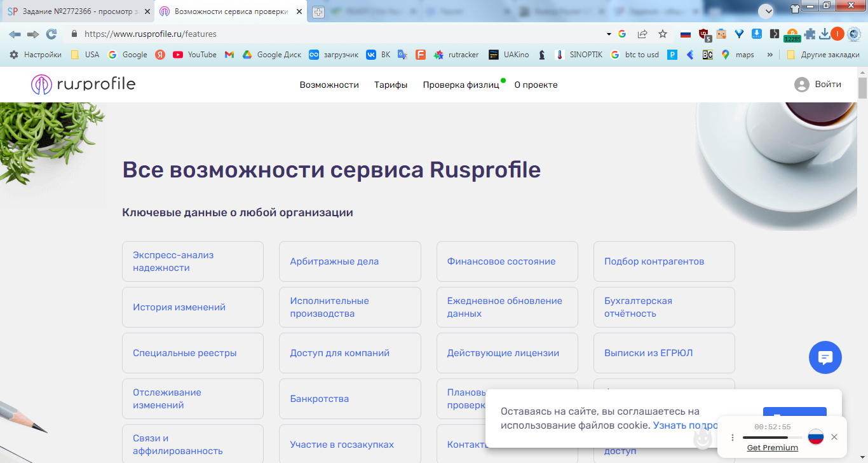Open the О проекте menu item
Image resolution: width=868 pixels, height=463 pixels.
[x=536, y=85]
